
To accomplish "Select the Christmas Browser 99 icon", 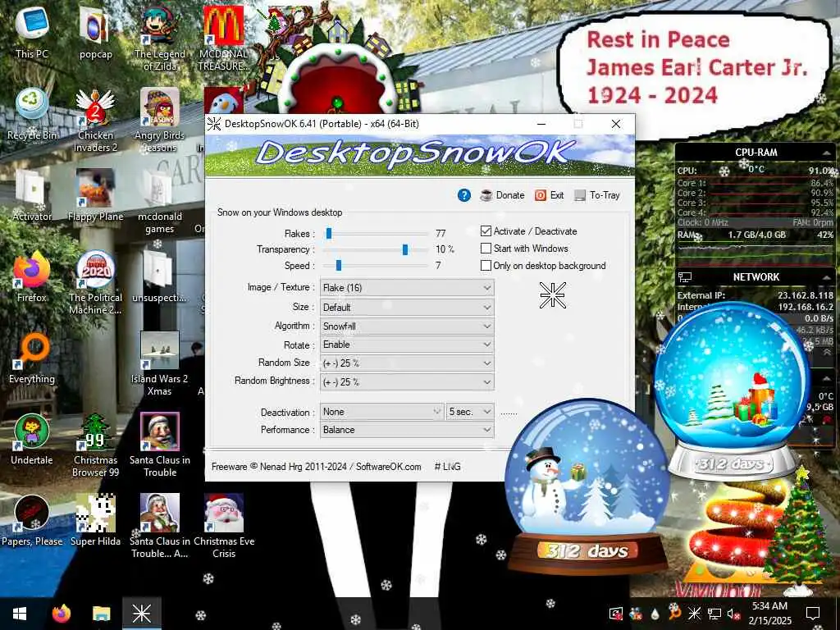I will coord(95,447).
